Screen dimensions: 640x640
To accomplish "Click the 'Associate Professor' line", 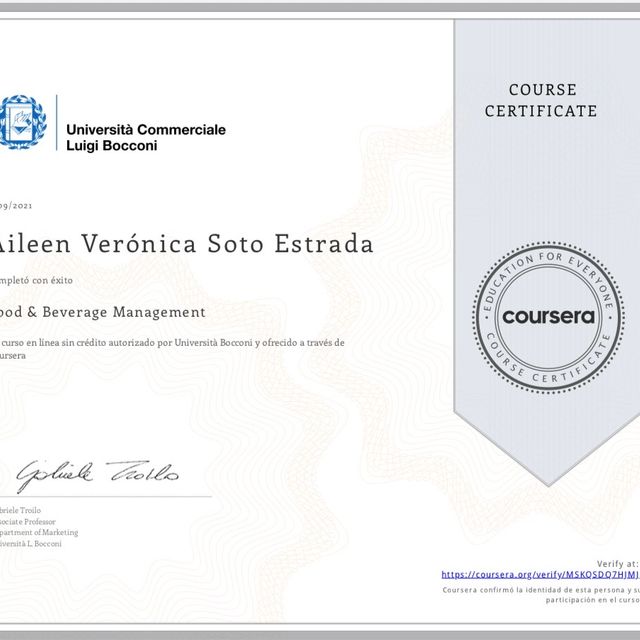I will pos(28,521).
